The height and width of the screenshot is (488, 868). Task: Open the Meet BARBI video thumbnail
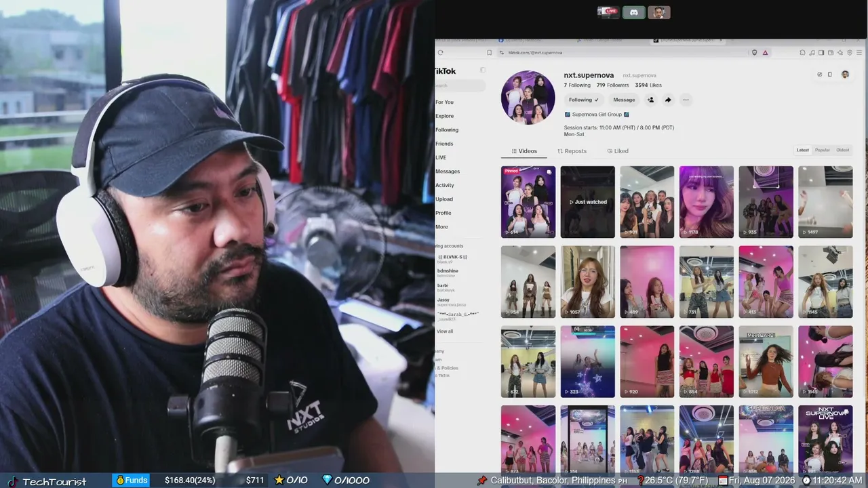point(766,362)
